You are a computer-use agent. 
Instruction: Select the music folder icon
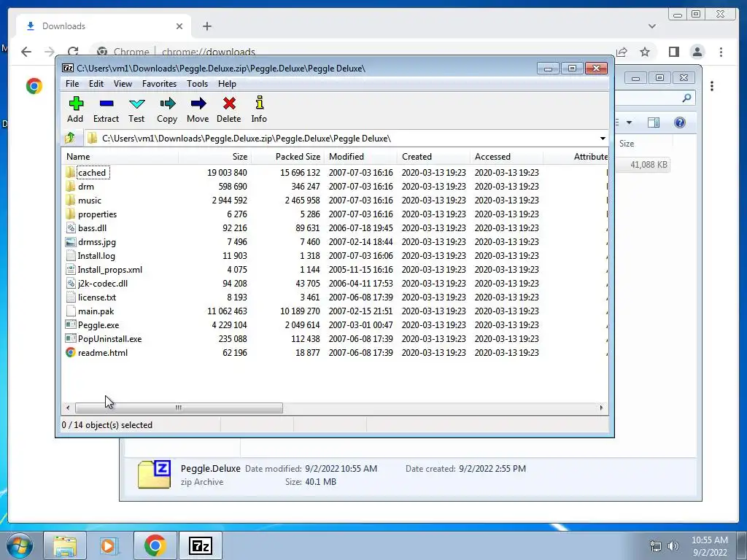pos(71,200)
